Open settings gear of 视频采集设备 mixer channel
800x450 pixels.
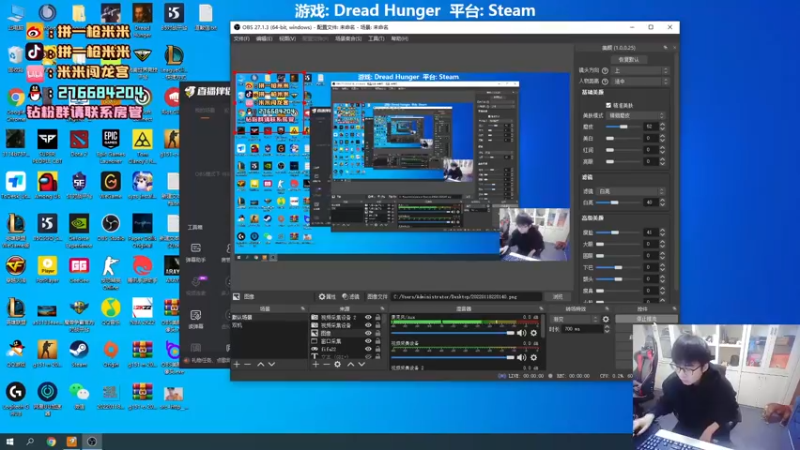(x=534, y=358)
